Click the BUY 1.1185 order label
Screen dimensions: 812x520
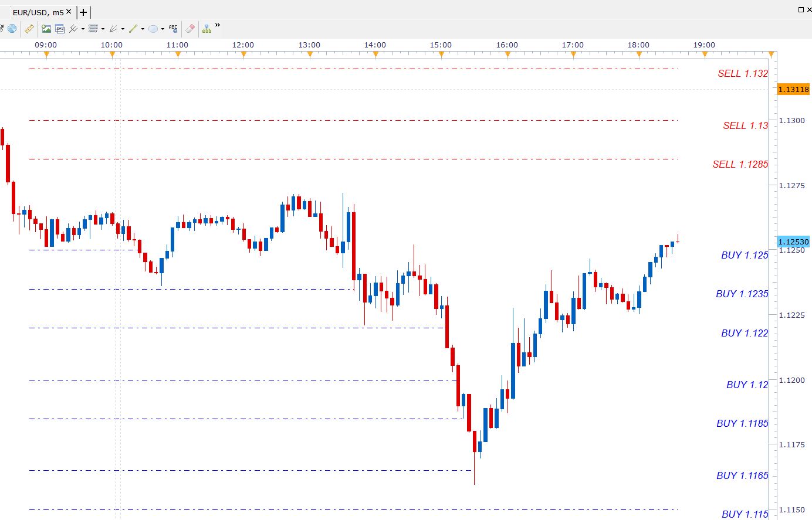pos(742,423)
